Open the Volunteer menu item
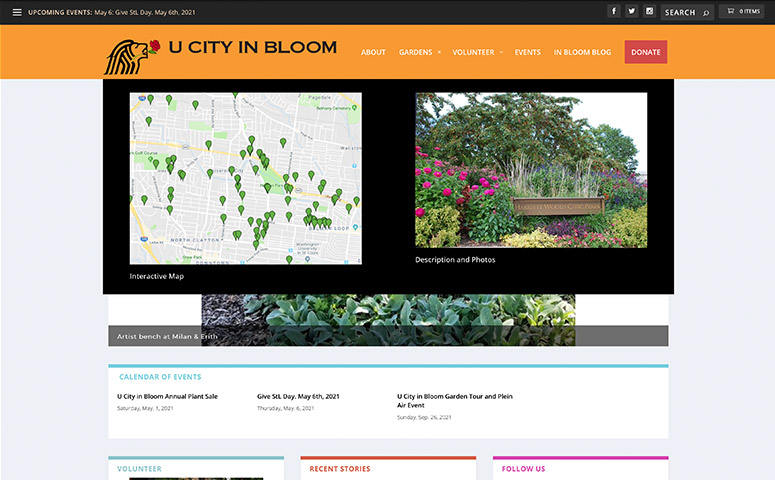The width and height of the screenshot is (775, 480). click(473, 52)
